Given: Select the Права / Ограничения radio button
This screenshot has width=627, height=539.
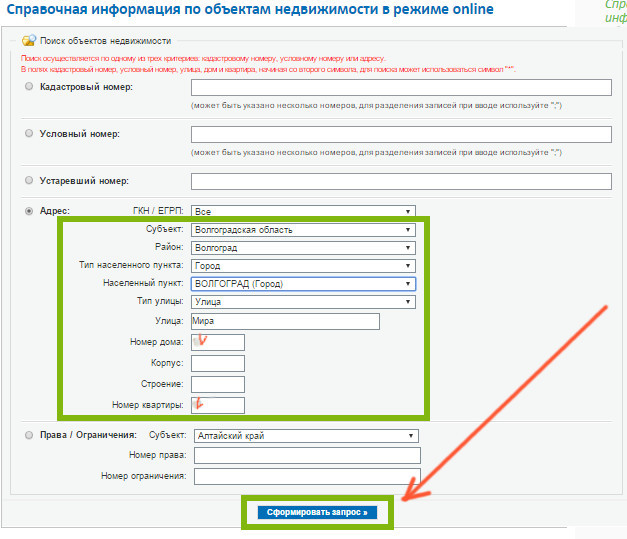Looking at the screenshot, I should (29, 435).
